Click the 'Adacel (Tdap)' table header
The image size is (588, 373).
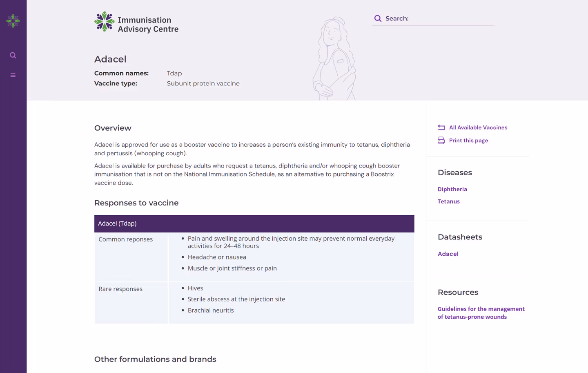tap(254, 223)
